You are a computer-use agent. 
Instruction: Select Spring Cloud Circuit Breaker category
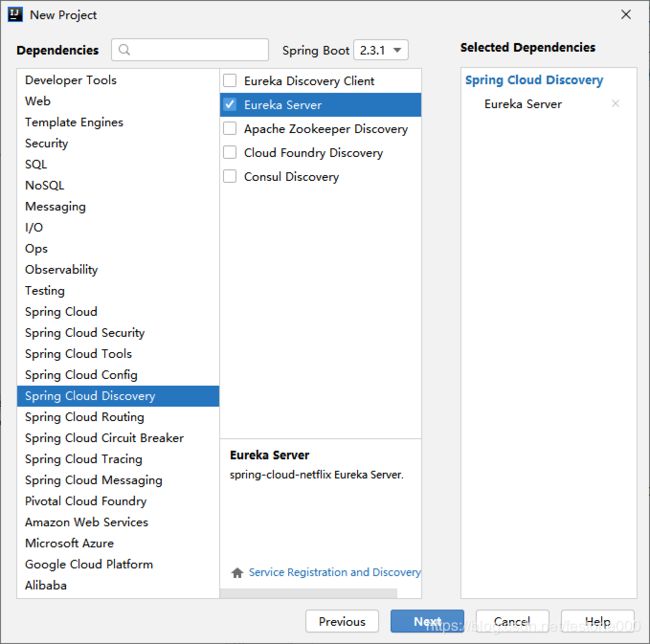click(118, 438)
